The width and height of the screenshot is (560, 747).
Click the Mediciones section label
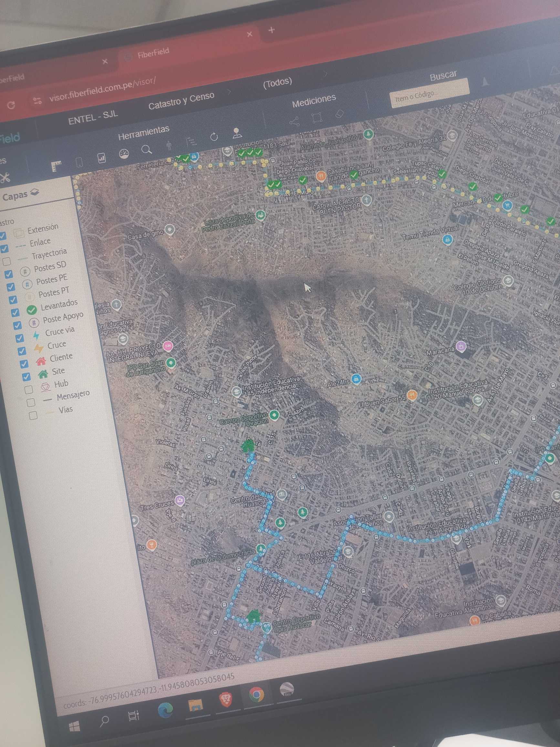click(x=314, y=100)
